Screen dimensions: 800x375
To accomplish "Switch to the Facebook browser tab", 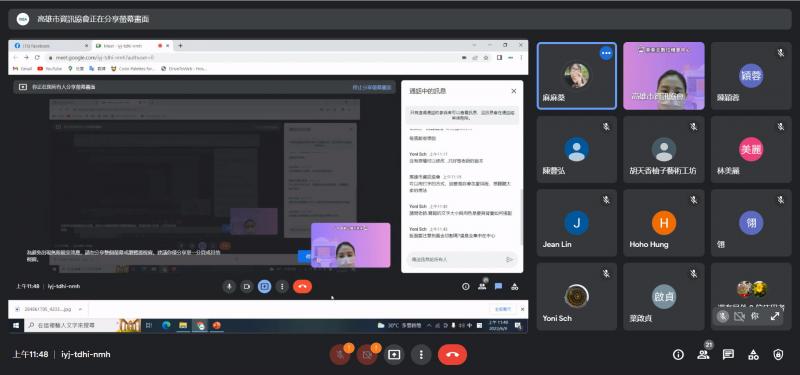I will pyautogui.click(x=49, y=45).
